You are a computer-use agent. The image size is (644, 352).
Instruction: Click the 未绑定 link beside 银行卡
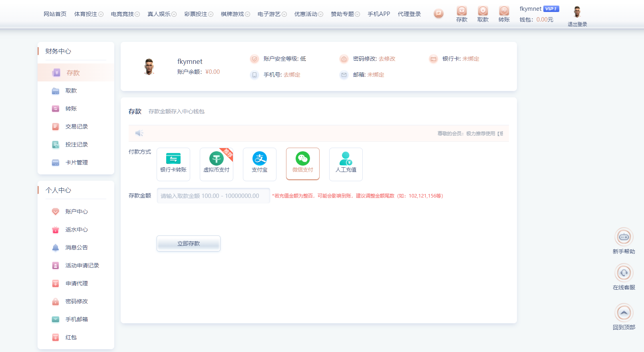coord(471,59)
